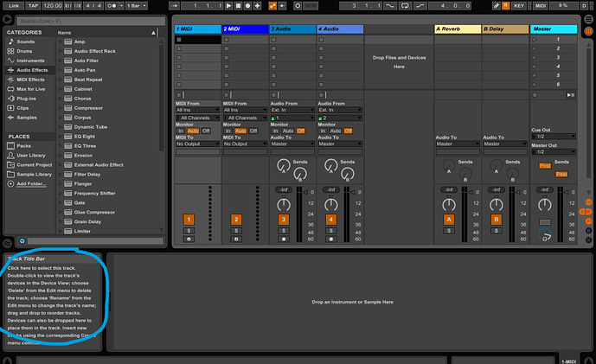The height and width of the screenshot is (364, 596).
Task: Toggle track 3 Activator button
Action: [x=283, y=220]
